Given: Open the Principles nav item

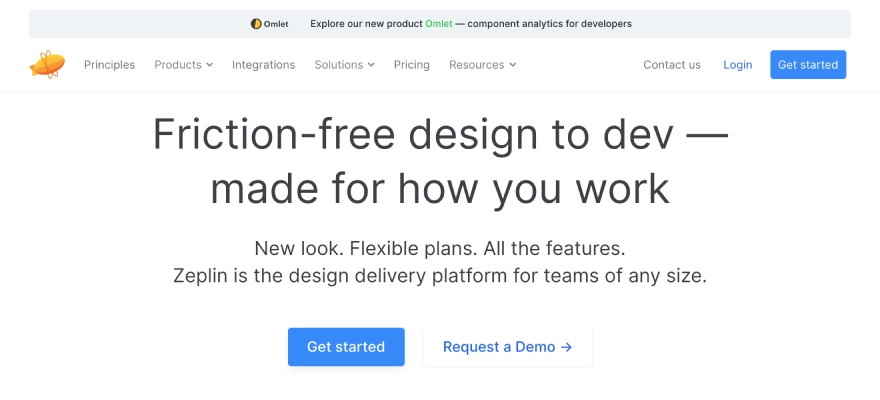Looking at the screenshot, I should point(109,65).
